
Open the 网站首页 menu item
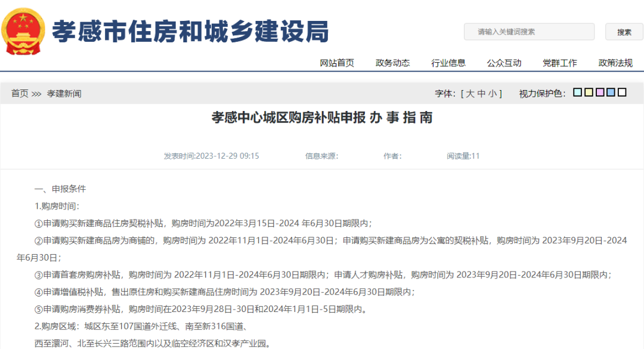pyautogui.click(x=337, y=63)
